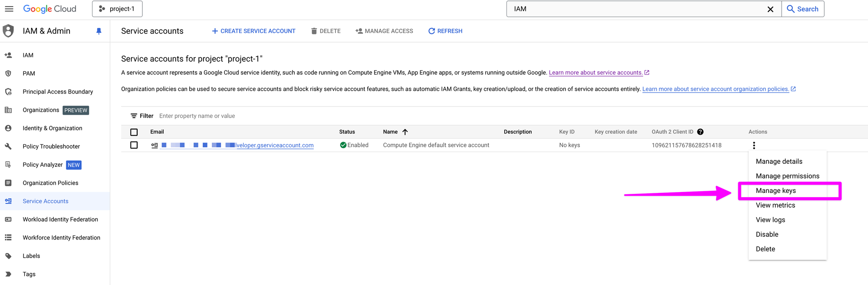Open IAM page in sidebar
Viewport: 868px width, 285px height.
pyautogui.click(x=28, y=55)
